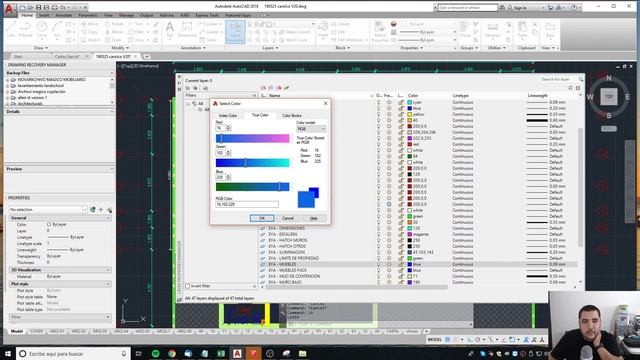This screenshot has width=640, height=360.
Task: Select the Dimension tool
Action: [x=187, y=29]
